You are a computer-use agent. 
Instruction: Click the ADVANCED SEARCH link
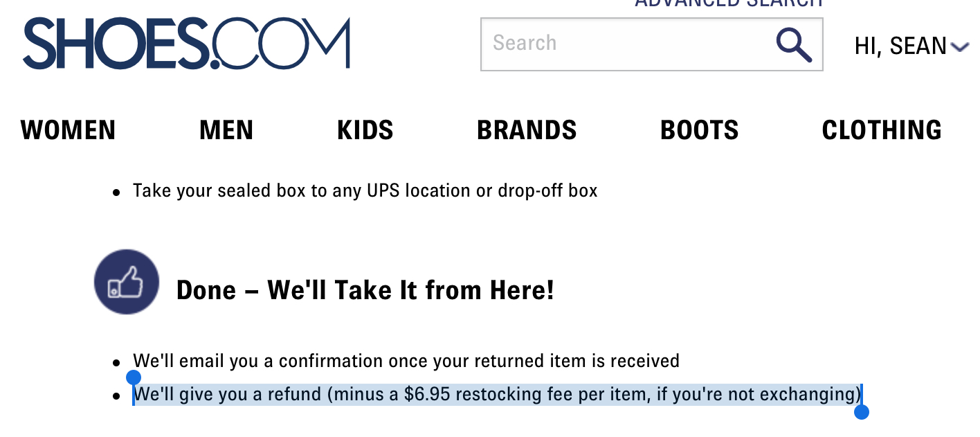[729, 3]
